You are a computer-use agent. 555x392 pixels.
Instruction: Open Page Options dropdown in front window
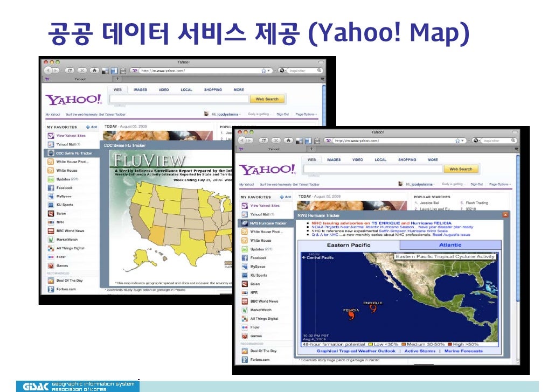(500, 184)
